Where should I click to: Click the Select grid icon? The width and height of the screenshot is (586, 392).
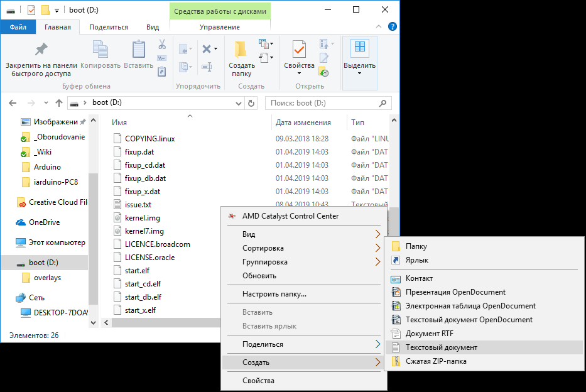tap(359, 46)
